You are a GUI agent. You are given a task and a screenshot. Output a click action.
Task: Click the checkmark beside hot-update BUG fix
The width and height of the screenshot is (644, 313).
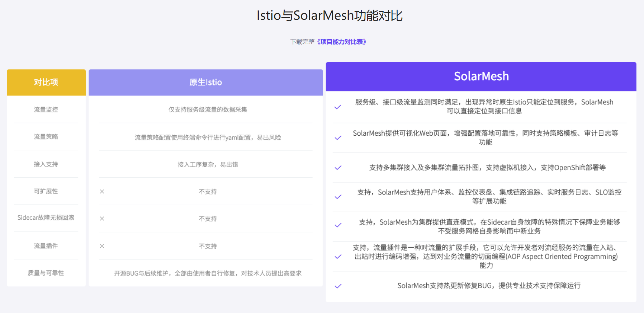point(338,286)
